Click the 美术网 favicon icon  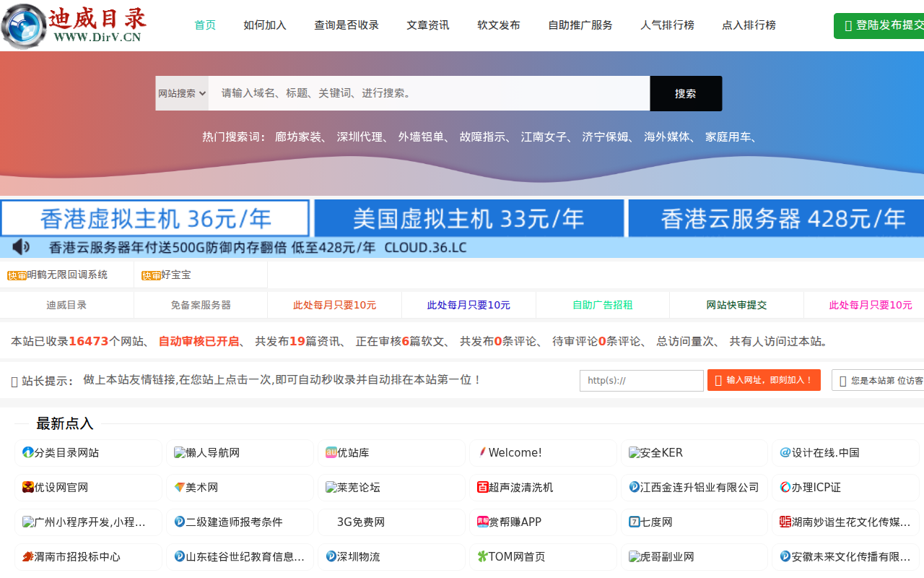[180, 487]
